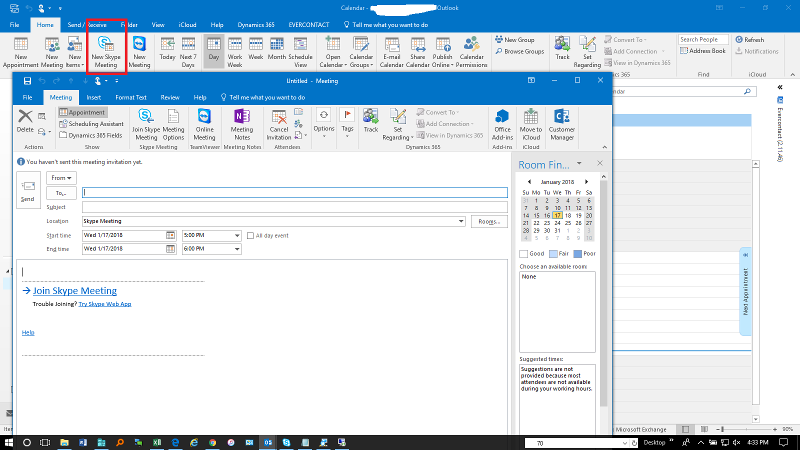The height and width of the screenshot is (450, 800).
Task: Click Cancel Invitation icon
Action: tap(279, 124)
